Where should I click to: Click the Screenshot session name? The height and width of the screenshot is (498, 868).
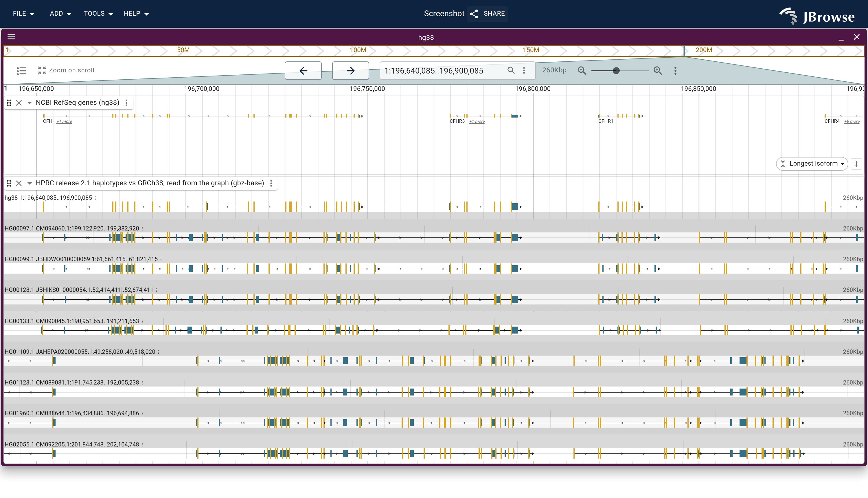click(444, 14)
